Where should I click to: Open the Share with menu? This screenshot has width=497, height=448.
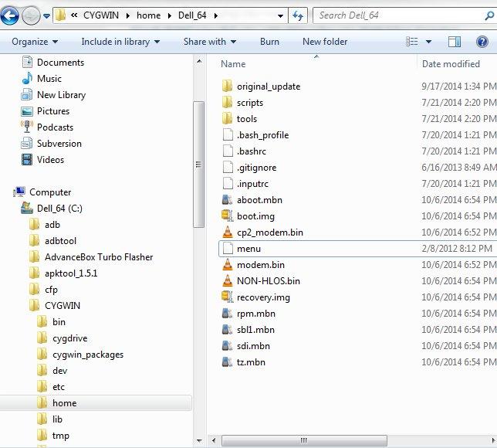click(x=210, y=42)
